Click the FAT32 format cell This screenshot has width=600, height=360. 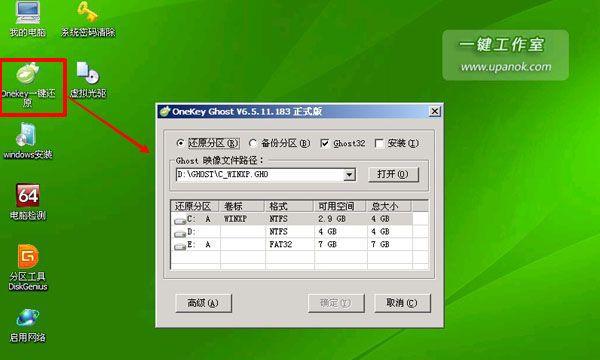[x=280, y=244]
